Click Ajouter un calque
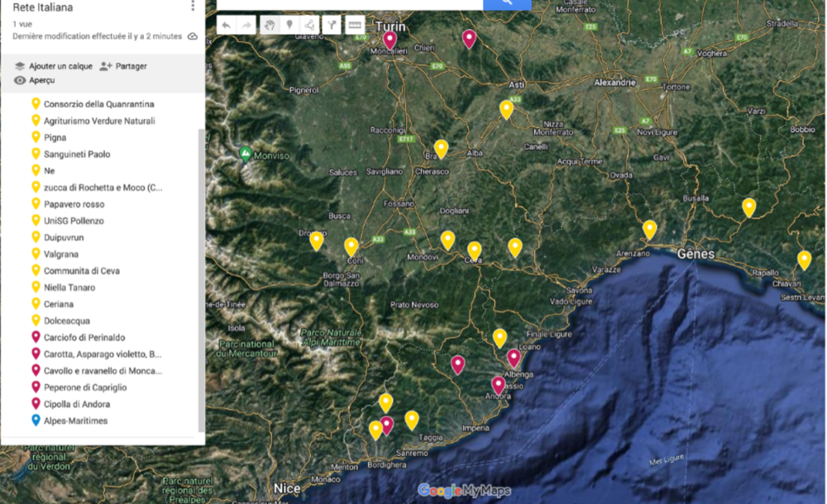This screenshot has width=827, height=504. [x=53, y=66]
